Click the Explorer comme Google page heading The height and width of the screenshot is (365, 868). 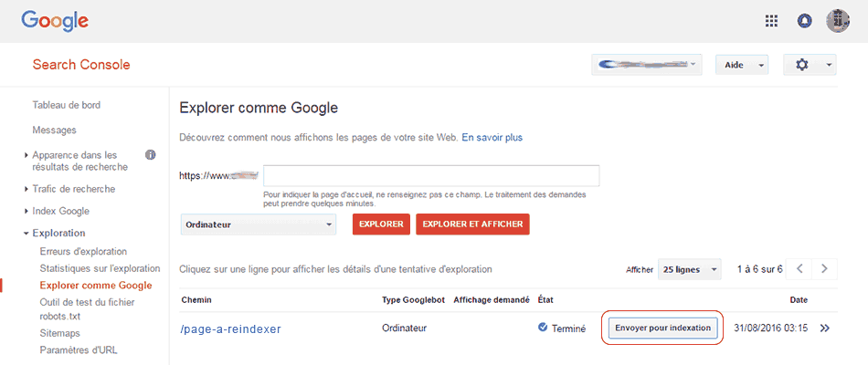259,108
